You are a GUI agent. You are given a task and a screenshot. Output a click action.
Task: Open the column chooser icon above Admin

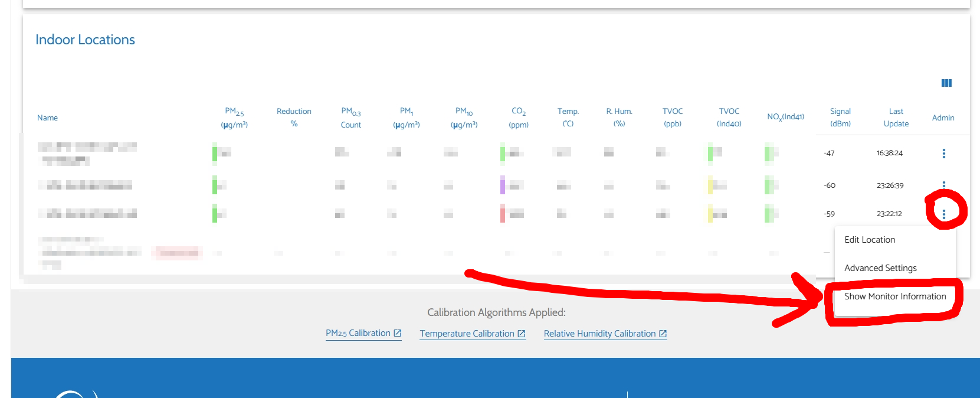coord(946,83)
